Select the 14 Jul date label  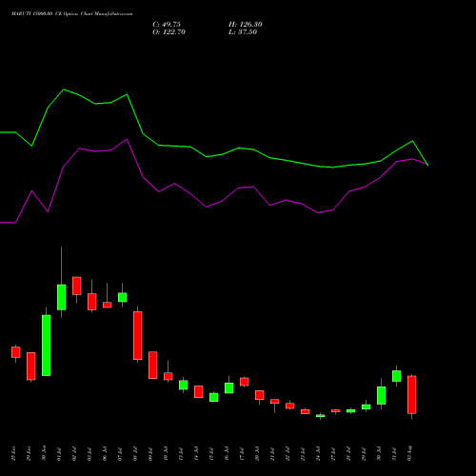pos(196,453)
